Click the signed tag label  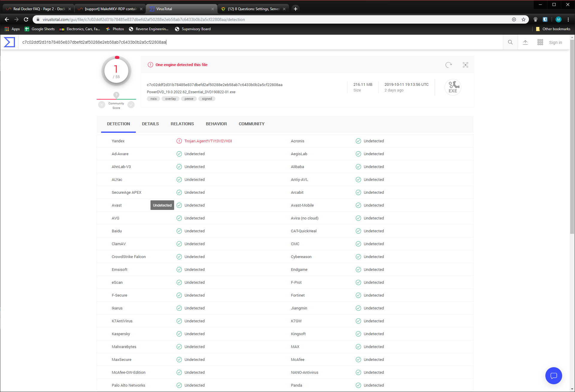[206, 99]
